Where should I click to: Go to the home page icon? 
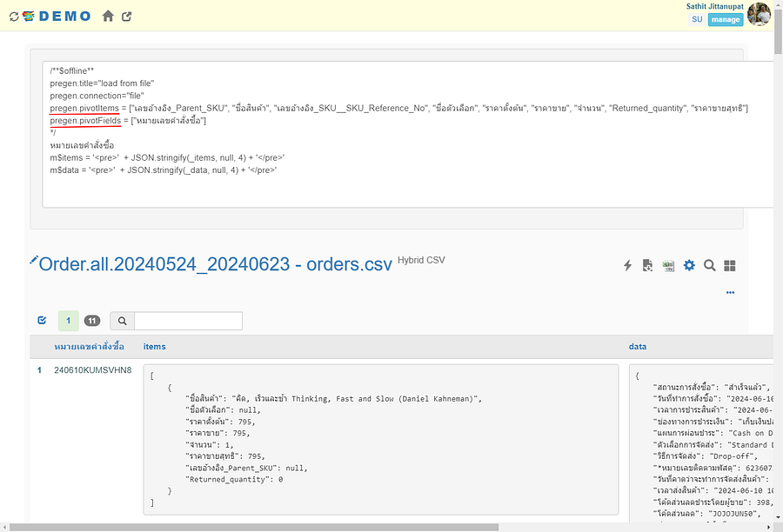[108, 17]
